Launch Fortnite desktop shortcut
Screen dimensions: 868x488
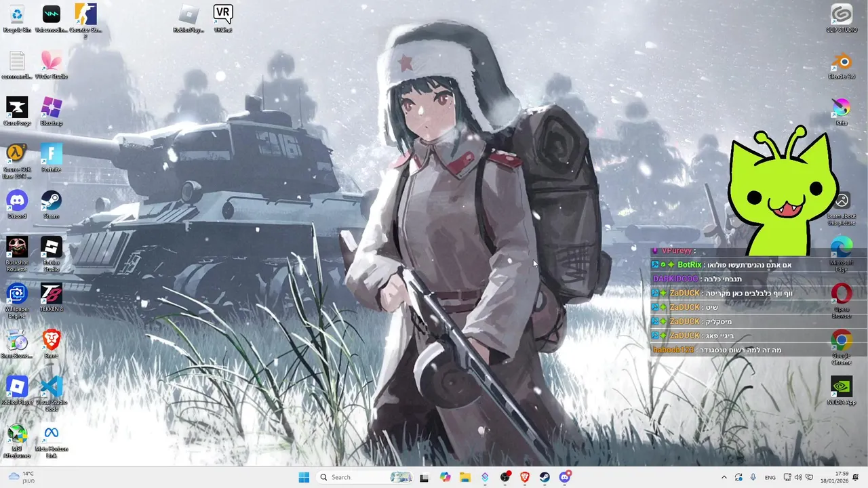51,159
